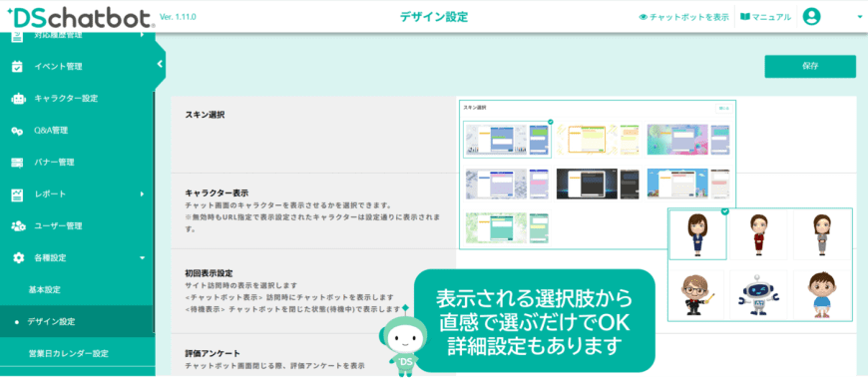Viewport: 868px width, 378px height.
Task: Collapse the 各種設定 submenu arrow
Action: point(143,258)
